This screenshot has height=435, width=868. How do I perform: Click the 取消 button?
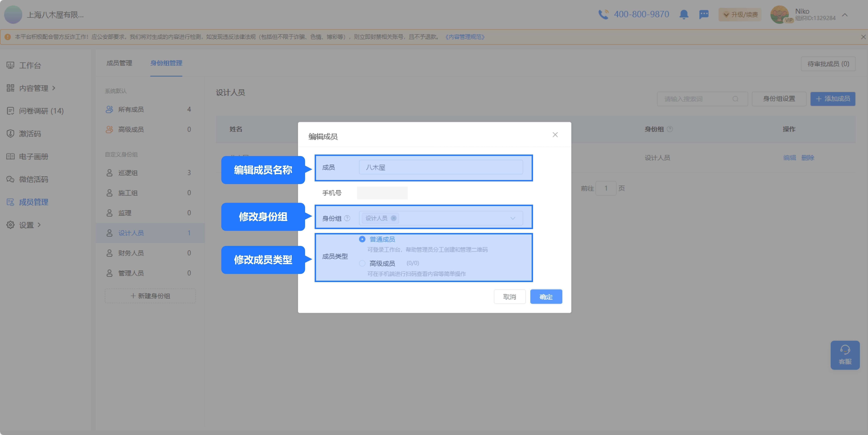(x=510, y=297)
